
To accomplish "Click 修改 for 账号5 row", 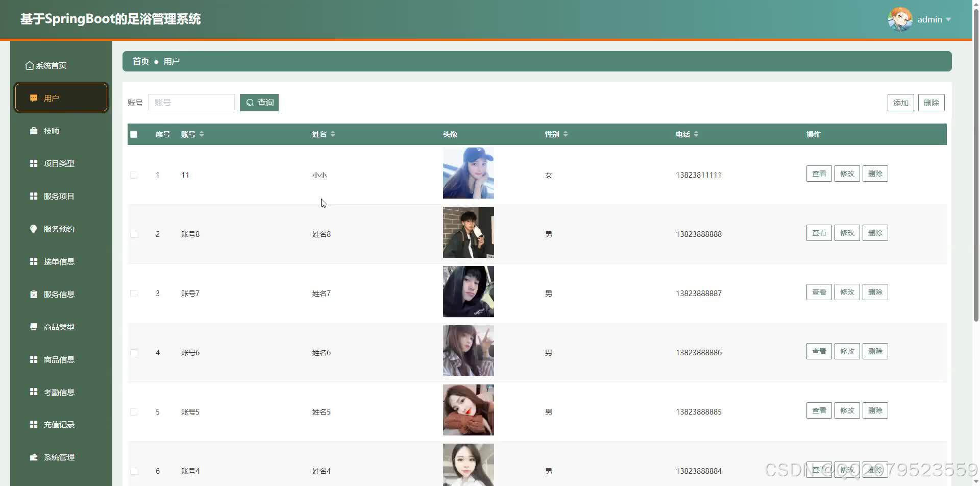I will pyautogui.click(x=847, y=410).
